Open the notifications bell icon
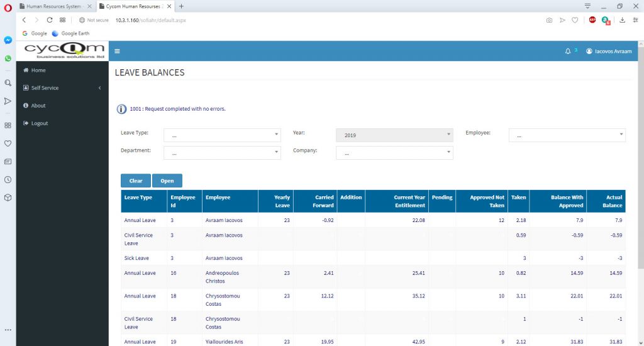Screen dimensions: 644x346 (x=568, y=51)
